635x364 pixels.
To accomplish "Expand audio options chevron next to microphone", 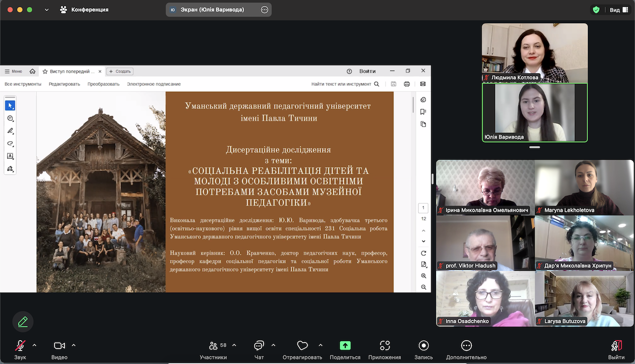I will [x=34, y=345].
